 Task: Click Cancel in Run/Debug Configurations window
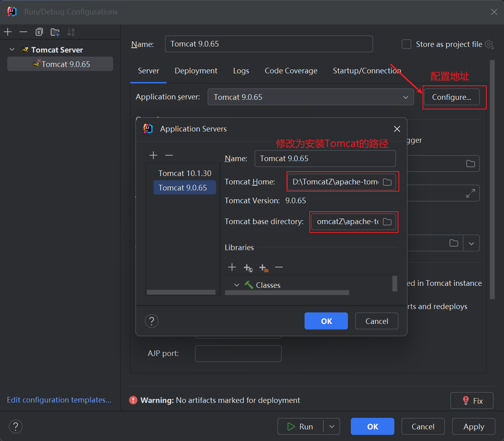tap(423, 427)
